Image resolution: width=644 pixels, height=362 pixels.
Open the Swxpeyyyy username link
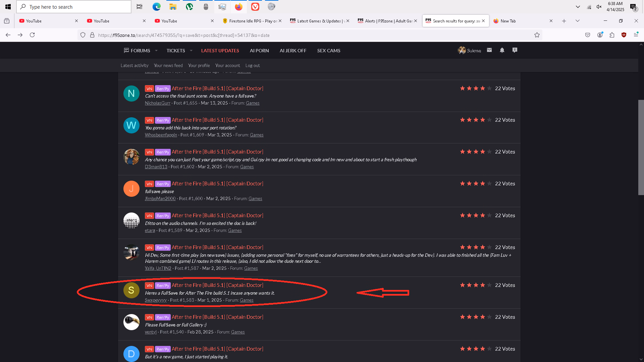(156, 300)
